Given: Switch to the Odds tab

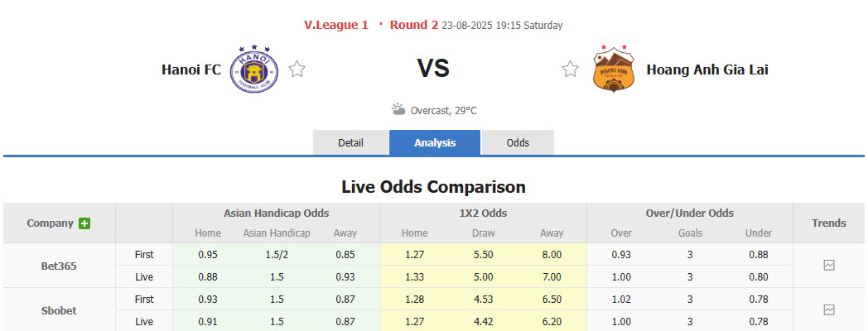Looking at the screenshot, I should (x=518, y=142).
